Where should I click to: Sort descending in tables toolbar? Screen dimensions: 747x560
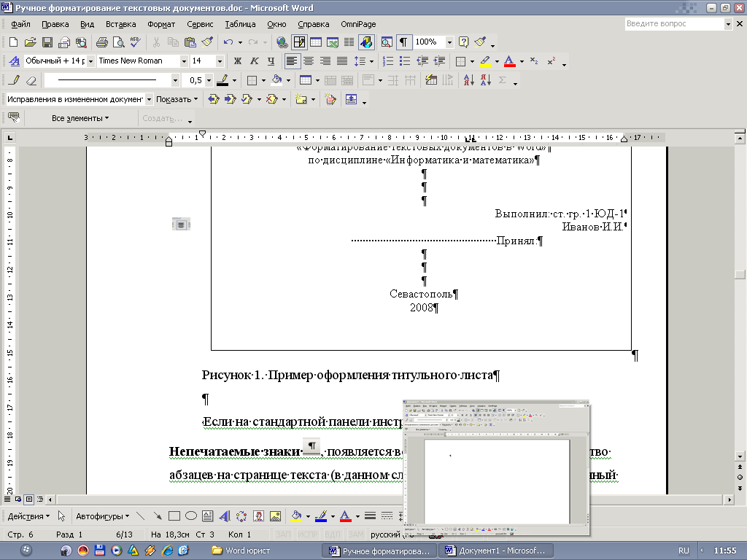485,80
